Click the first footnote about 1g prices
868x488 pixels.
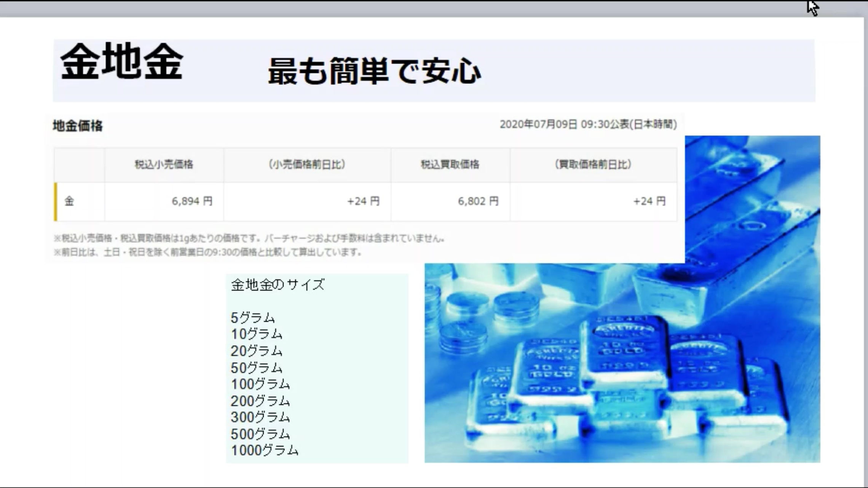[x=249, y=238]
